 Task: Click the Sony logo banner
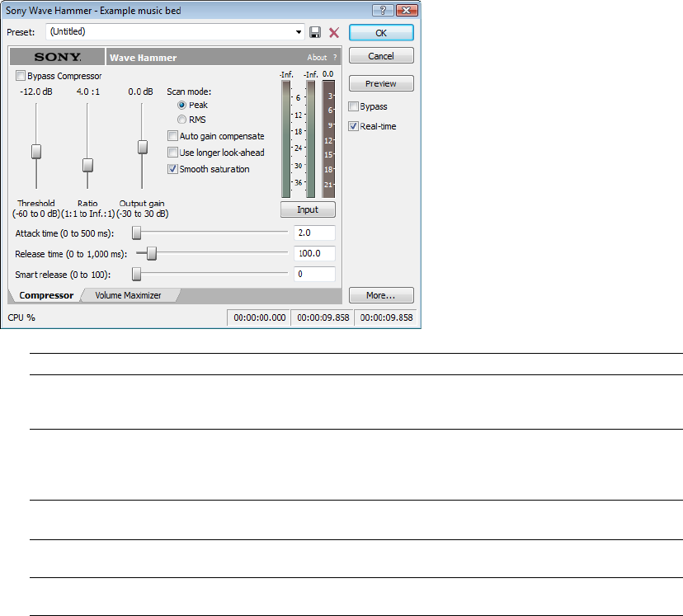(x=57, y=57)
